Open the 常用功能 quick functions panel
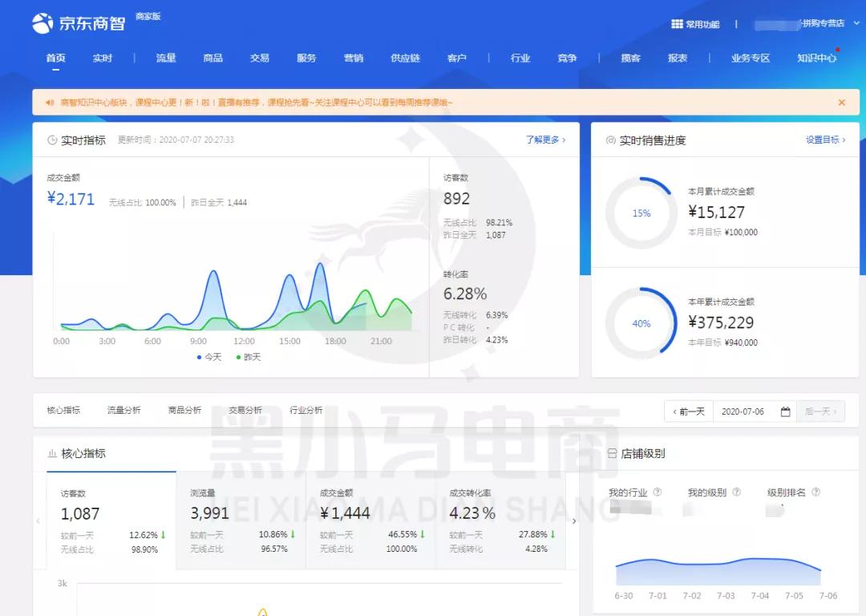This screenshot has height=616, width=866. 694,23
